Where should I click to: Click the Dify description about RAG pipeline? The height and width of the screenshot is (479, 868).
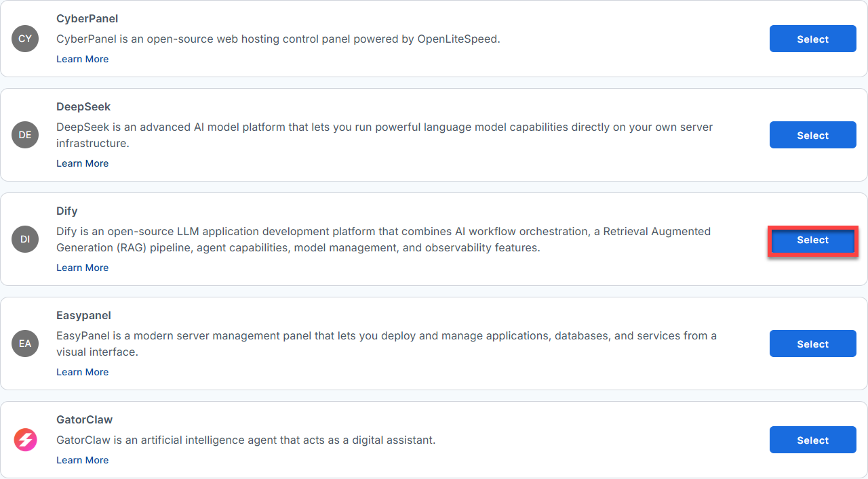pyautogui.click(x=383, y=239)
